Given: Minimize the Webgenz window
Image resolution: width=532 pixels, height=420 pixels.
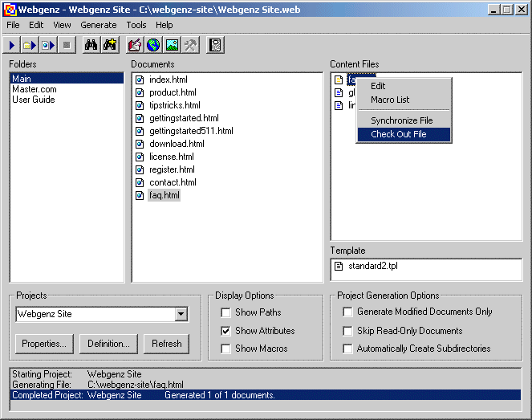Looking at the screenshot, I should pos(493,10).
